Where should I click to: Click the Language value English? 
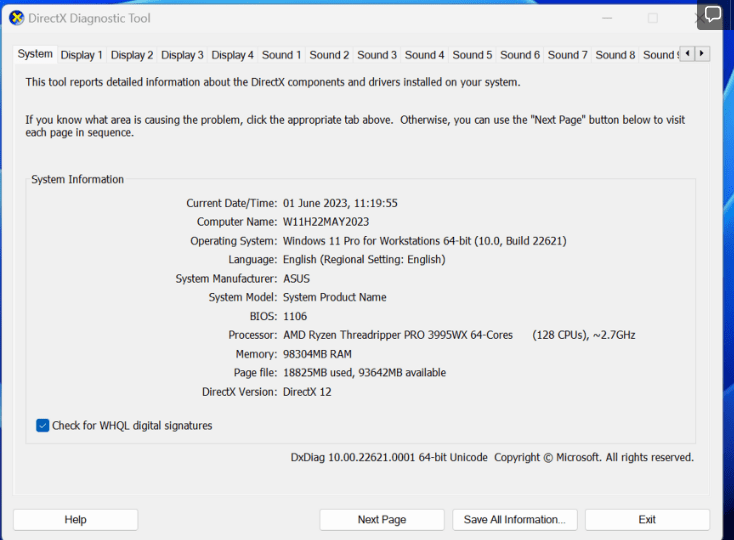pos(364,260)
